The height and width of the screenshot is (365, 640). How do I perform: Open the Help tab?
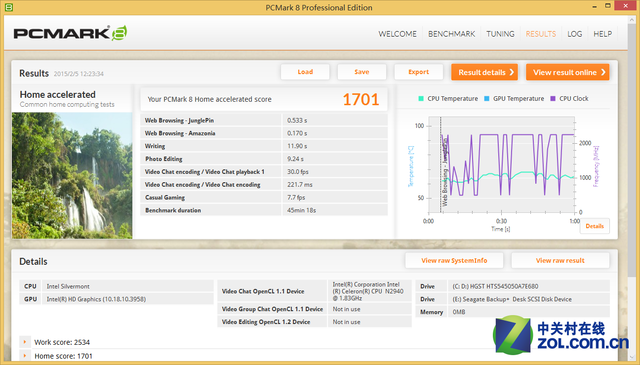tap(602, 34)
